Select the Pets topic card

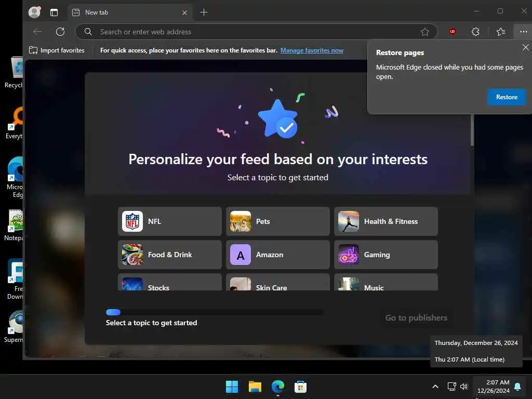pyautogui.click(x=277, y=221)
